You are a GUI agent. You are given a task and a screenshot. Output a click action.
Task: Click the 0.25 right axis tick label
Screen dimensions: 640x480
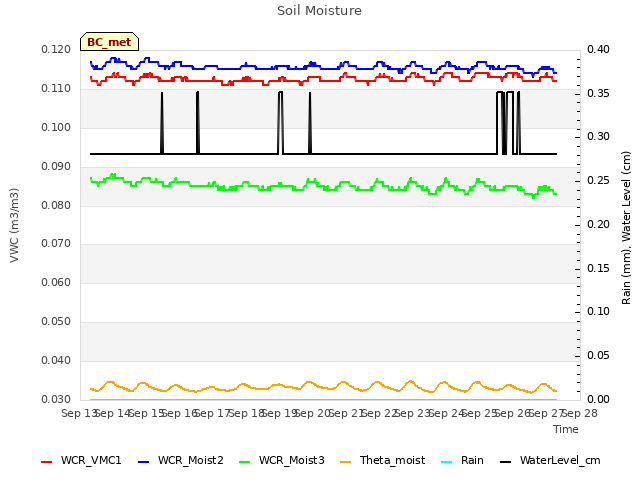pos(598,180)
